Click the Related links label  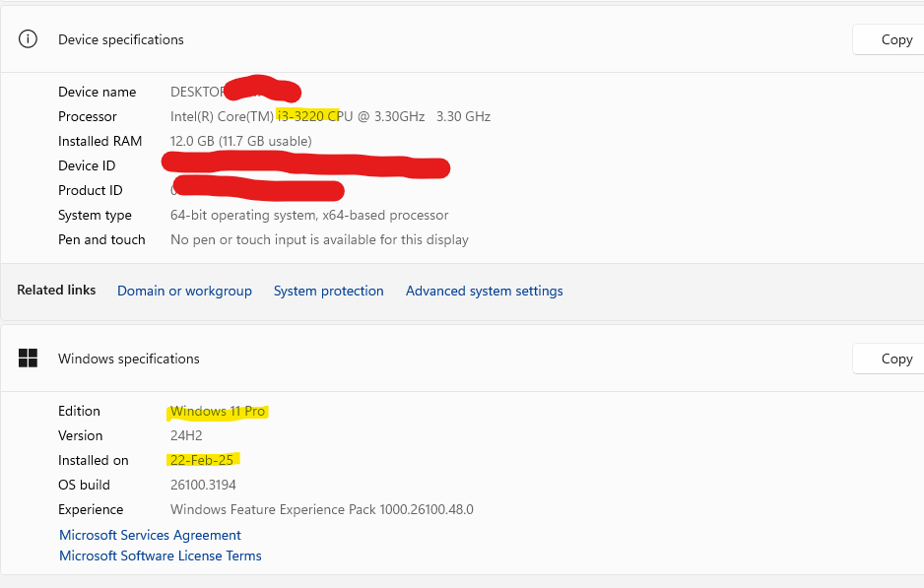coord(56,290)
